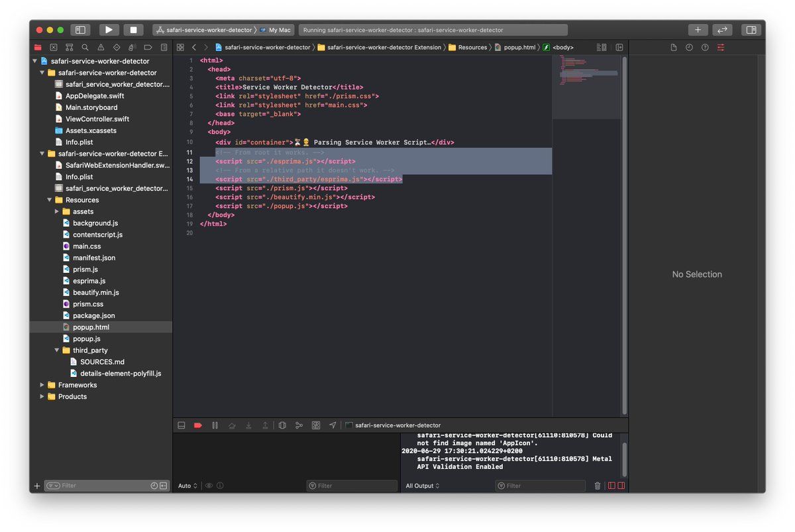Toggle recent files filter in navigator
795x532 pixels.
point(154,486)
